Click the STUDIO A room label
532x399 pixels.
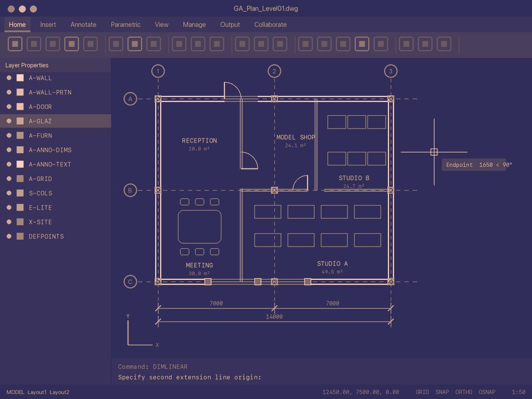(332, 264)
